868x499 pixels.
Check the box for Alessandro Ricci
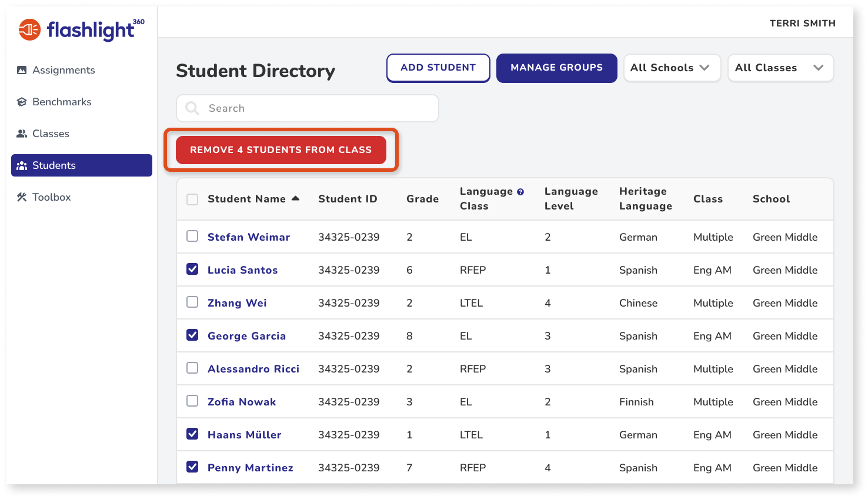pyautogui.click(x=192, y=368)
